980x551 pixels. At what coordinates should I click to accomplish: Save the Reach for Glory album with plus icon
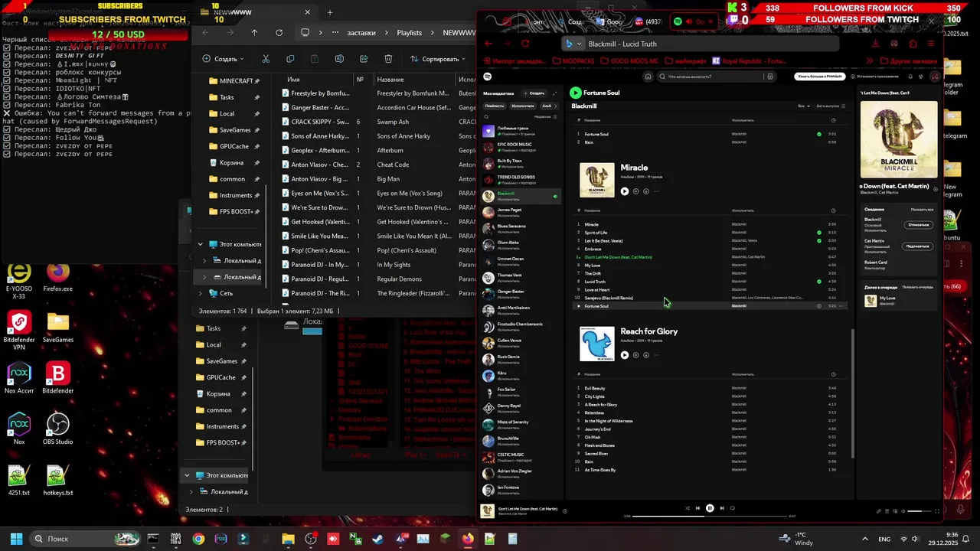click(x=635, y=355)
